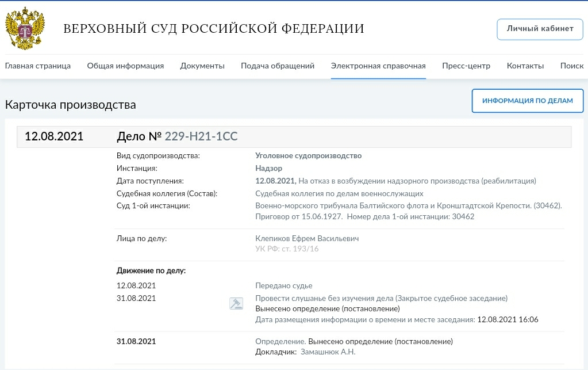Open Поиск in navigation
The image size is (588, 370).
[571, 66]
